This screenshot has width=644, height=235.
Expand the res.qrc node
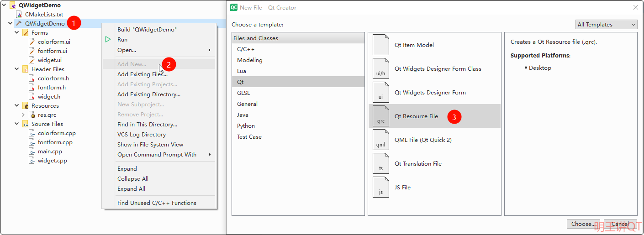point(23,115)
